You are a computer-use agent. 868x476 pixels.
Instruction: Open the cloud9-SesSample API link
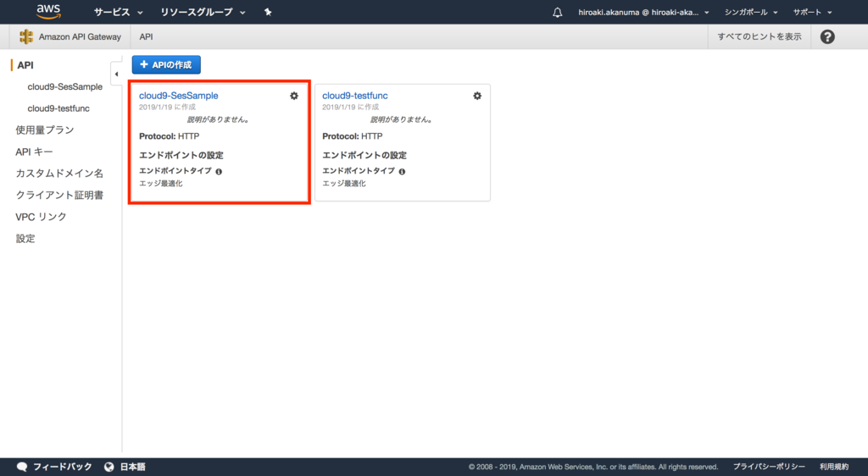pyautogui.click(x=178, y=96)
